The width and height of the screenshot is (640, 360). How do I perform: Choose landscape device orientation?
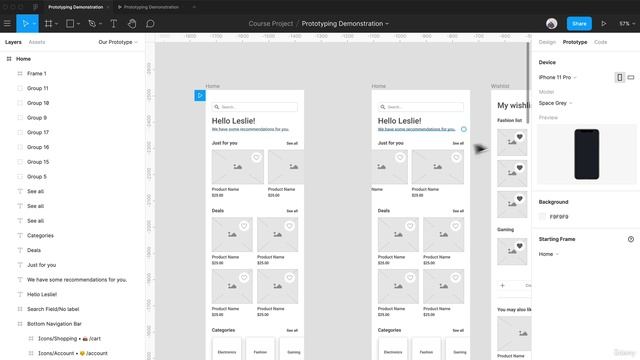click(631, 77)
